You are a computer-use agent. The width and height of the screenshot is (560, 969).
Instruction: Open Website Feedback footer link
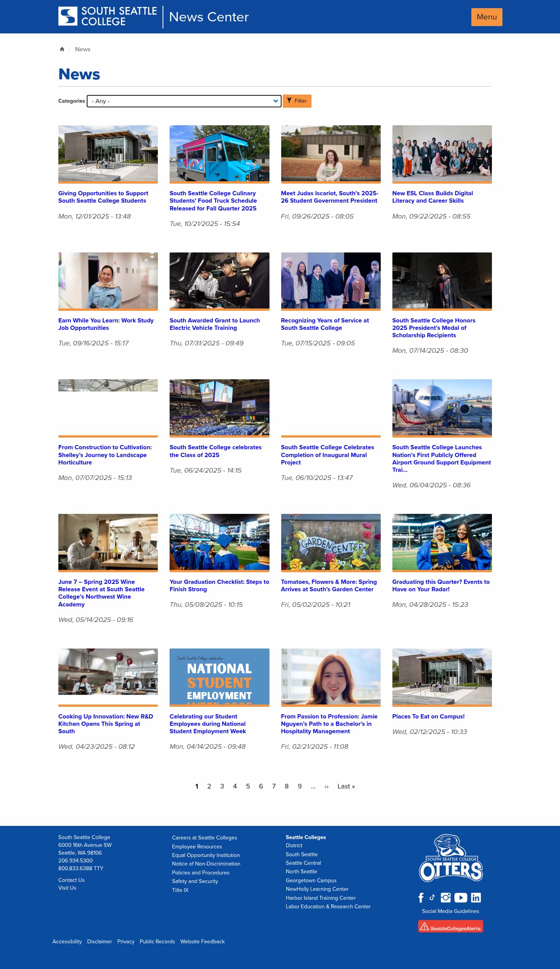(203, 941)
